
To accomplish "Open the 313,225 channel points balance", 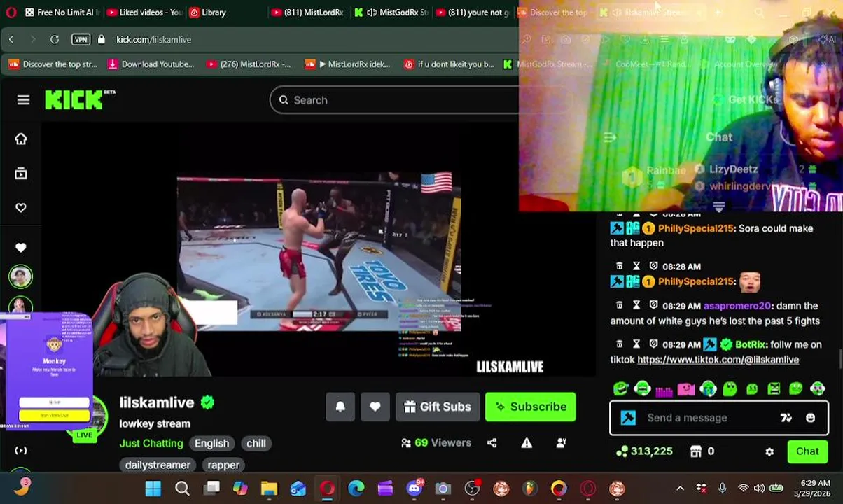I will [x=644, y=451].
